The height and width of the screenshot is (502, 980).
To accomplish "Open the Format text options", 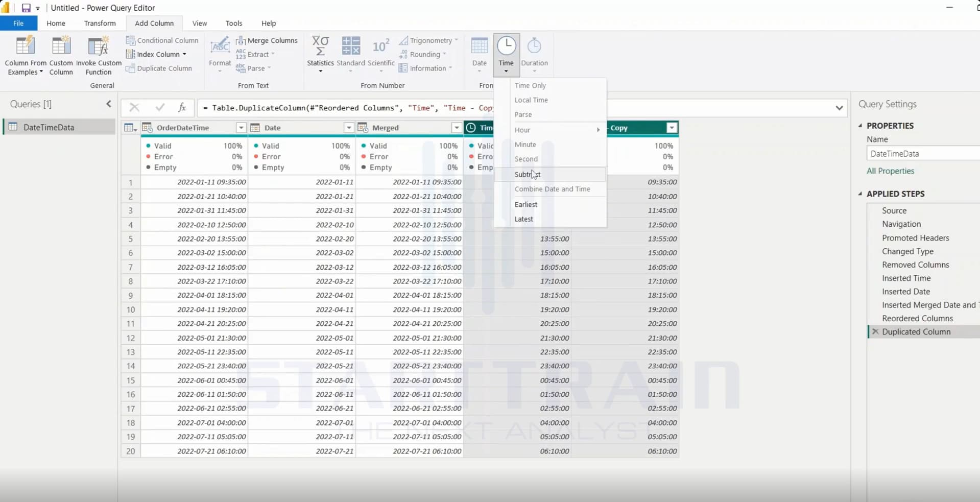I will tap(220, 55).
